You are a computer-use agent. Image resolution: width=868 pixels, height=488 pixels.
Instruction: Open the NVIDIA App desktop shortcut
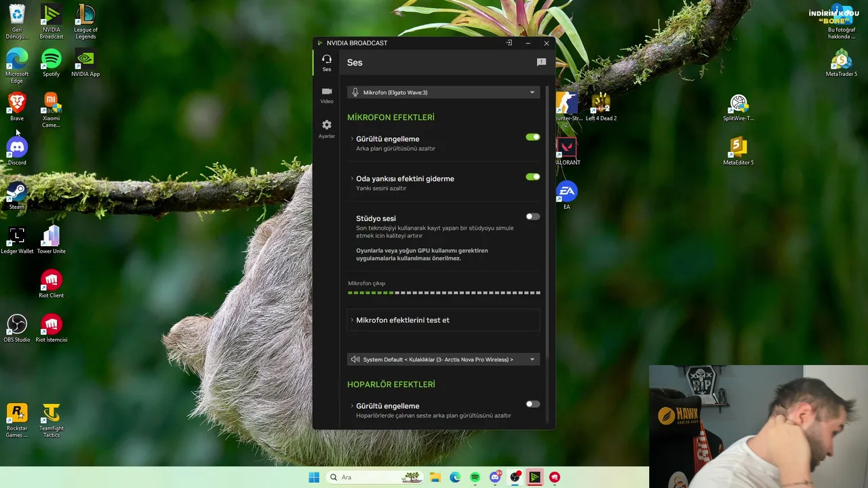(85, 63)
